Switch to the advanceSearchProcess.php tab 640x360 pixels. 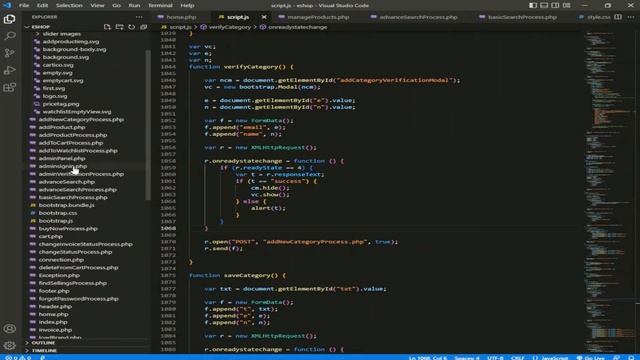coord(418,17)
